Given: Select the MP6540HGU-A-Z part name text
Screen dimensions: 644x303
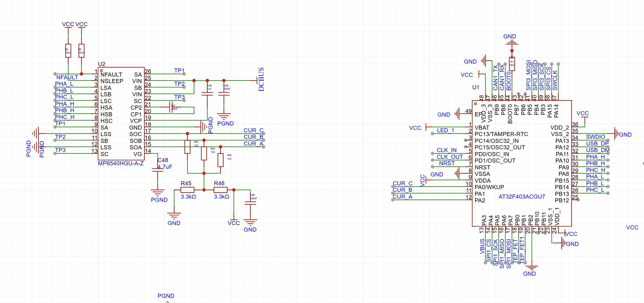Looking at the screenshot, I should (121, 163).
